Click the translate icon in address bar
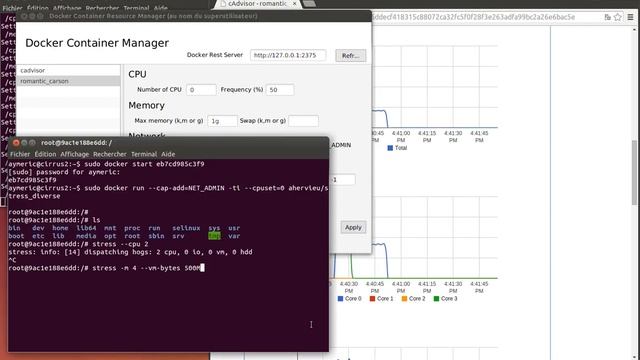The height and width of the screenshot is (360, 640). click(x=607, y=17)
